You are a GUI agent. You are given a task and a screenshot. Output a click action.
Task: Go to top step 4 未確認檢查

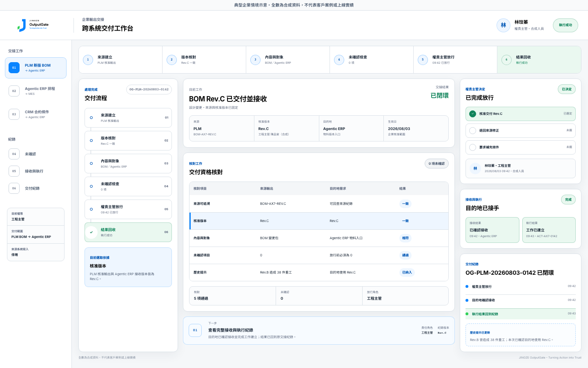[x=372, y=60]
